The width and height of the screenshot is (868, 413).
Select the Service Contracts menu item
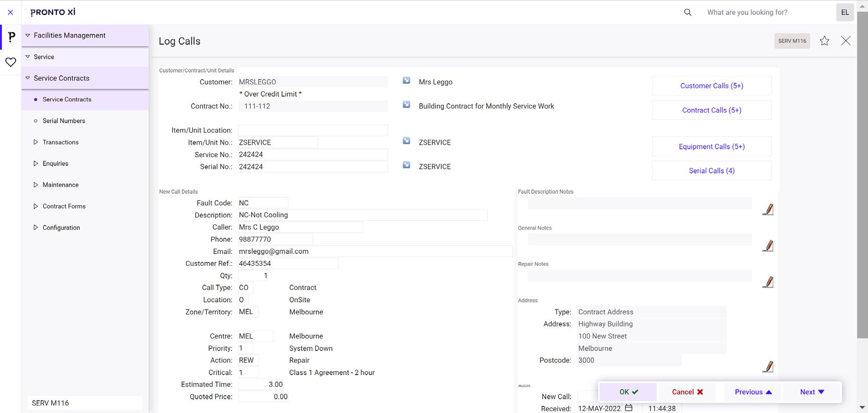click(x=85, y=99)
